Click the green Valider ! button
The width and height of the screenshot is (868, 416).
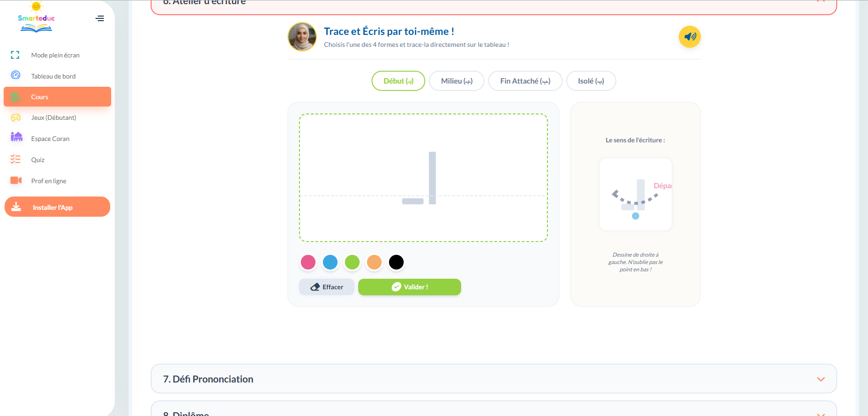tap(410, 287)
